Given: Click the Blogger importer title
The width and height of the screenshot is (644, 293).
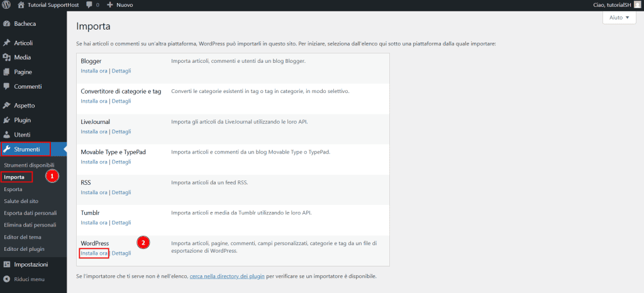Looking at the screenshot, I should (x=91, y=61).
